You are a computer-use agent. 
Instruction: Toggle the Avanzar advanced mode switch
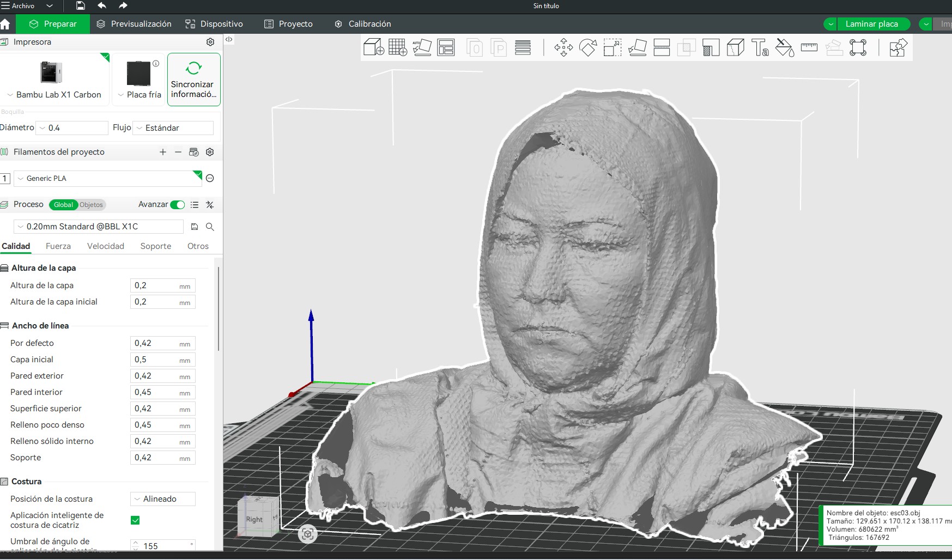pyautogui.click(x=177, y=205)
